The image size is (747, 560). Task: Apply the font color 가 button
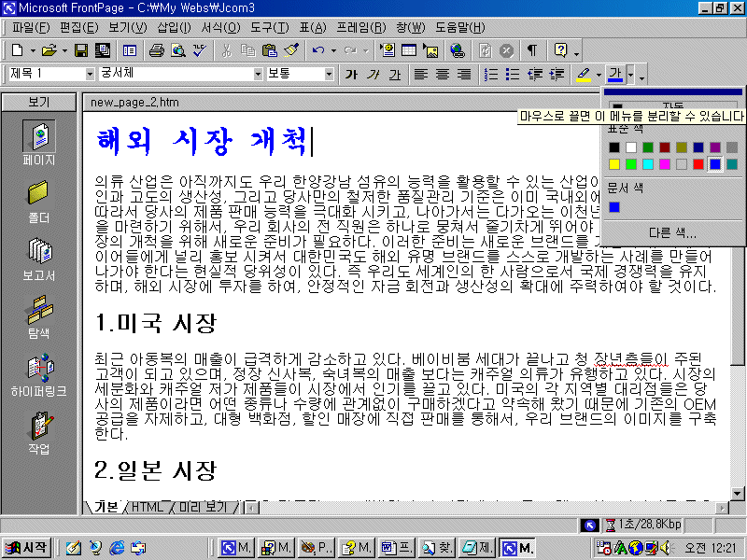pyautogui.click(x=615, y=75)
